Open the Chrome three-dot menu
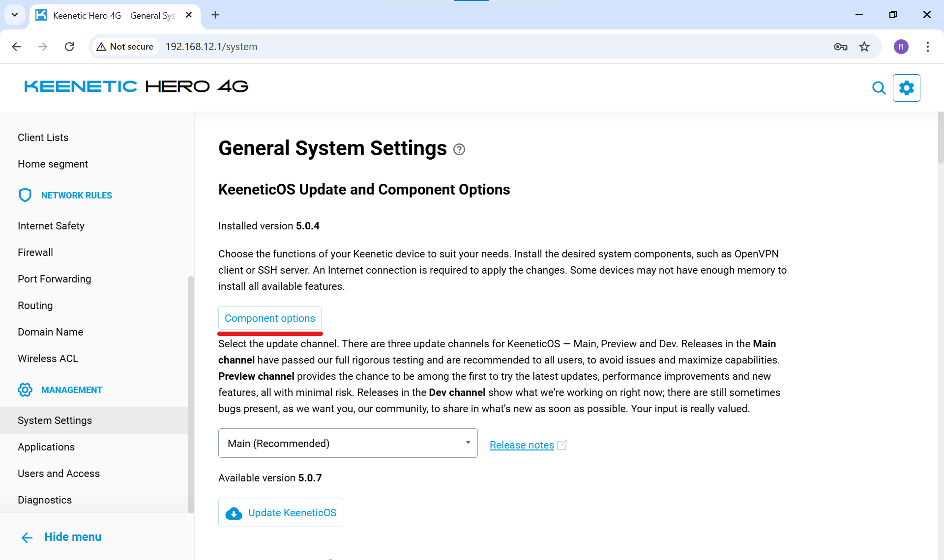 [x=927, y=47]
